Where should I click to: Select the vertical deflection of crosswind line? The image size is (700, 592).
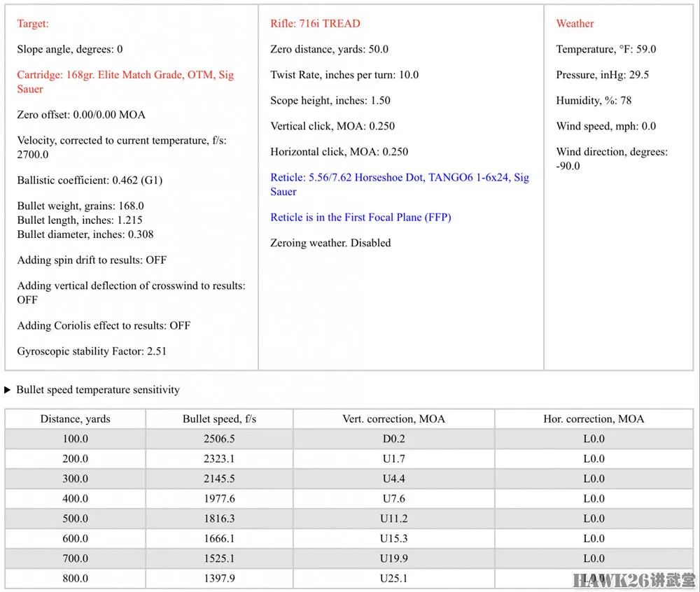pyautogui.click(x=132, y=293)
